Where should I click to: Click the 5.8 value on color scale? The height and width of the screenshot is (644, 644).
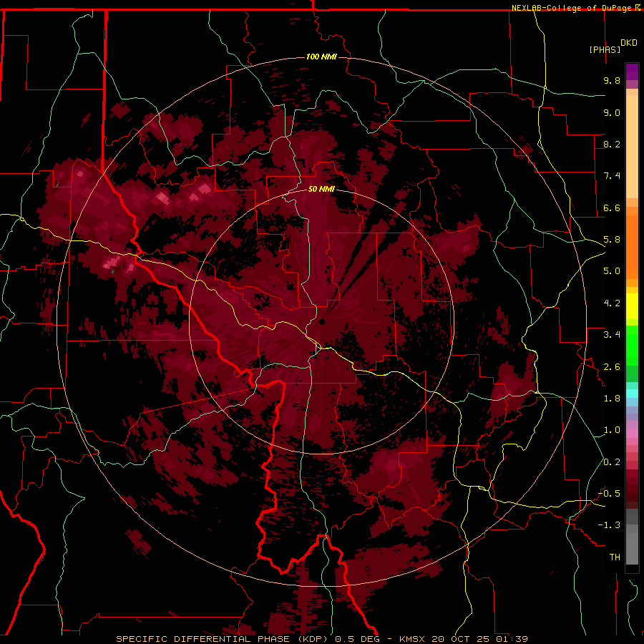612,240
